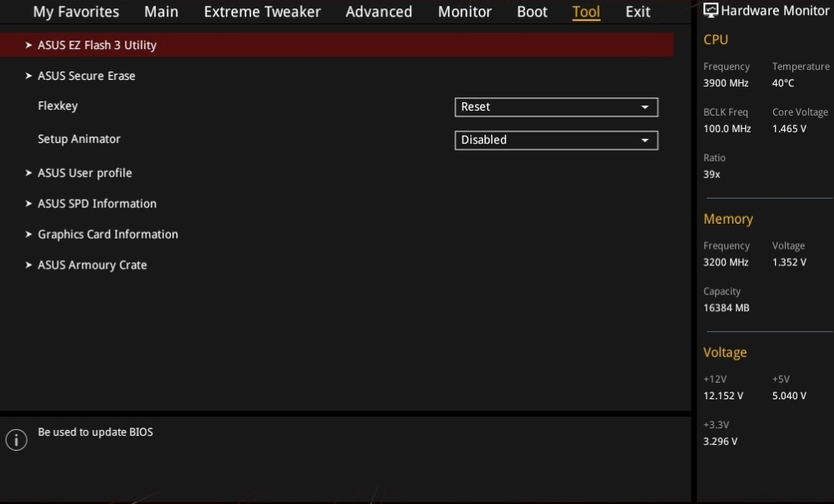Image resolution: width=834 pixels, height=504 pixels.
Task: Switch to the Main tab
Action: pos(161,12)
